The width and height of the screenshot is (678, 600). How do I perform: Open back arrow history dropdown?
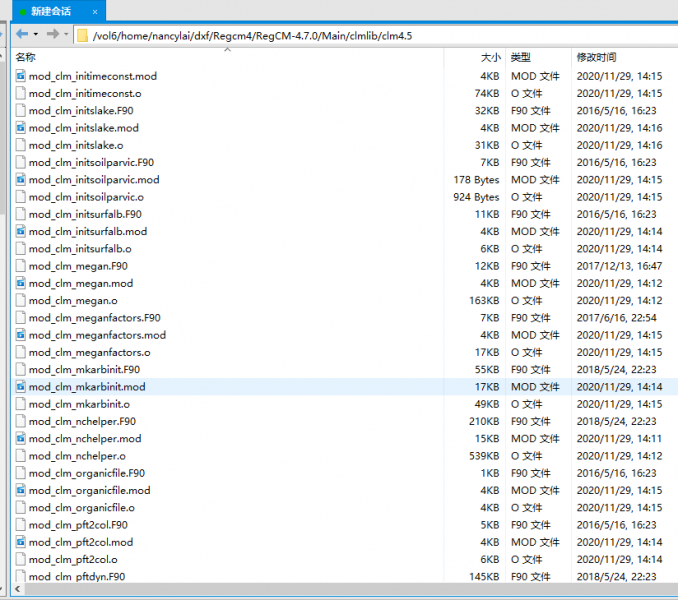[36, 35]
